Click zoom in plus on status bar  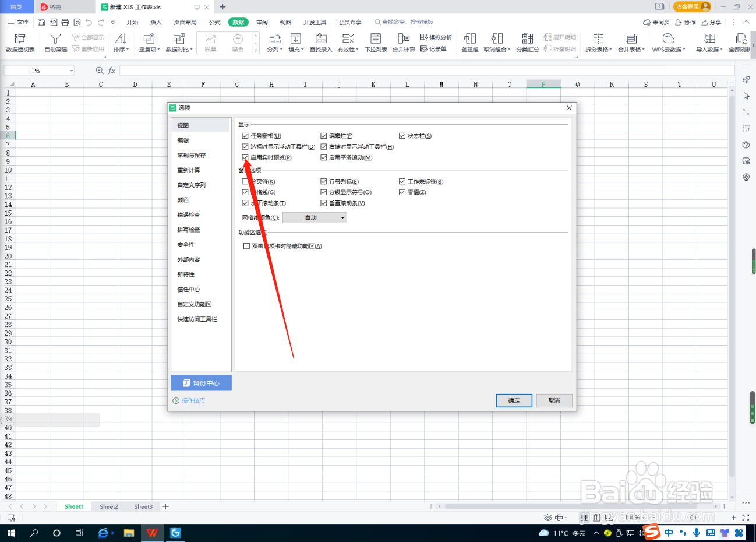pyautogui.click(x=734, y=518)
